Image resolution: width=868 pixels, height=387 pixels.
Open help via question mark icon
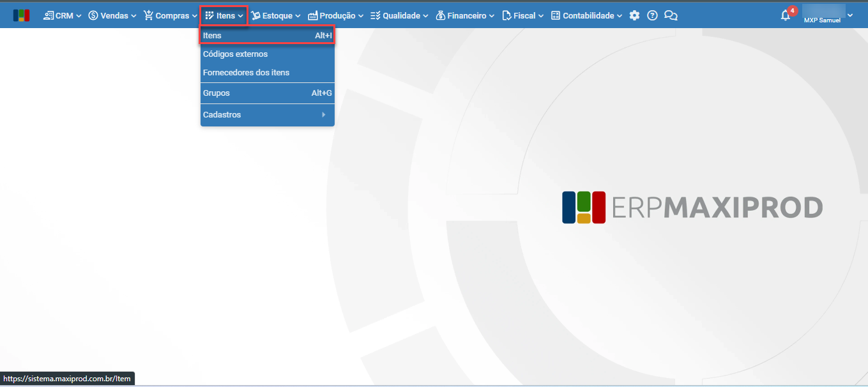point(652,15)
